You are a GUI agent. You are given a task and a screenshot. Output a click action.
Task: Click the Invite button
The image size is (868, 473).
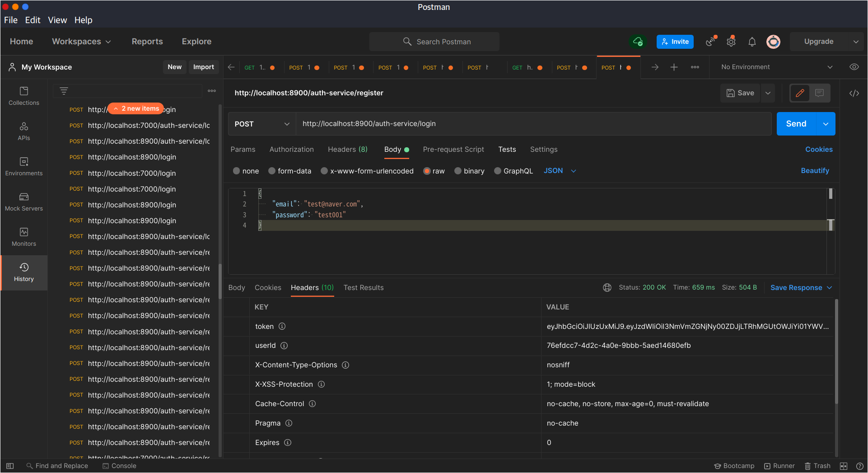pos(675,42)
